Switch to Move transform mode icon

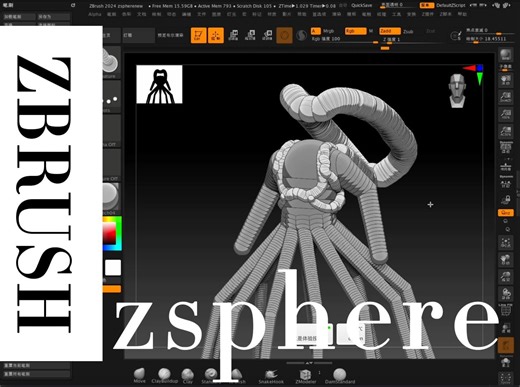(233, 35)
